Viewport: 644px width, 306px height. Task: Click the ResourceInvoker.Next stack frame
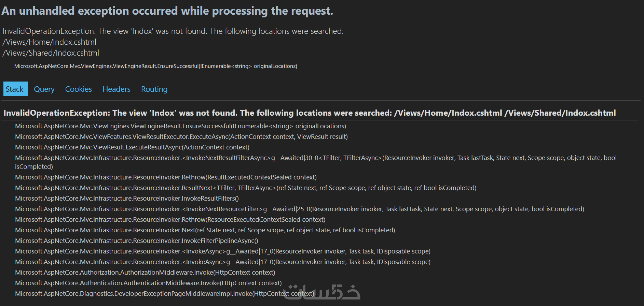point(205,230)
